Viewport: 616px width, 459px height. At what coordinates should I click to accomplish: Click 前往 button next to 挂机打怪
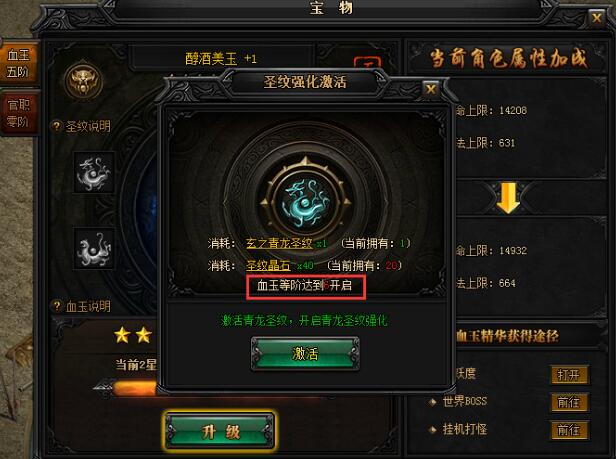pyautogui.click(x=568, y=430)
